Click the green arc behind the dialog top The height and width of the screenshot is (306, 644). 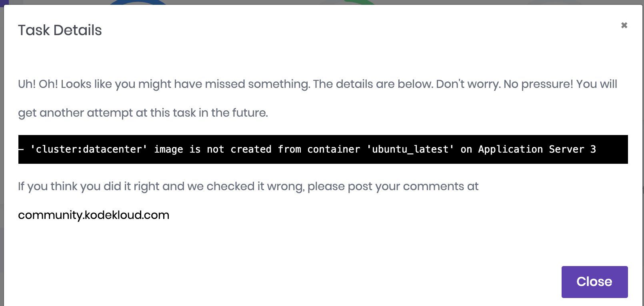(358, 2)
